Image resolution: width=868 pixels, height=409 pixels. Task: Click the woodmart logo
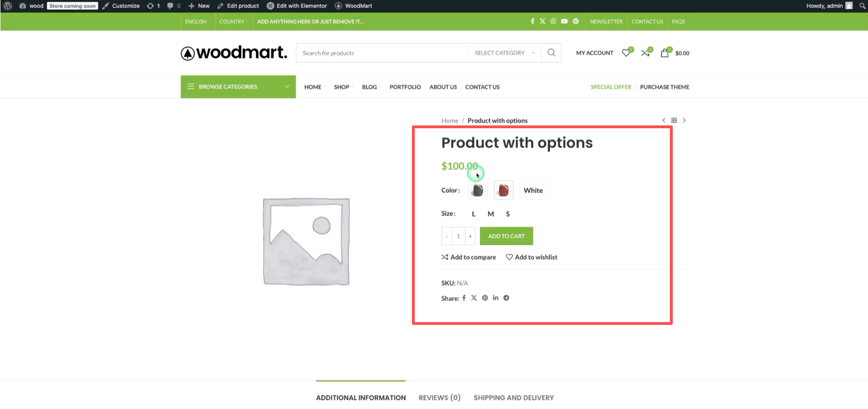pos(234,53)
